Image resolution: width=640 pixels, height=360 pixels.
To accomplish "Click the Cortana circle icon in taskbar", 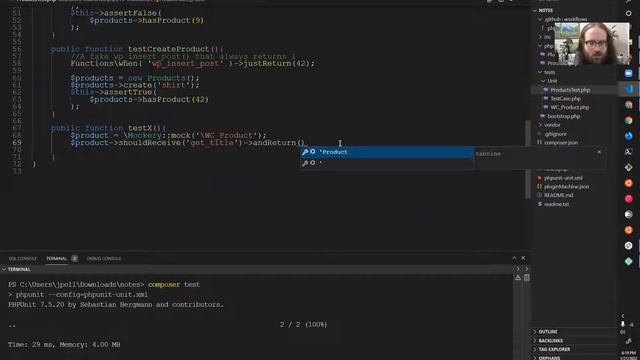I will tap(629, 13).
